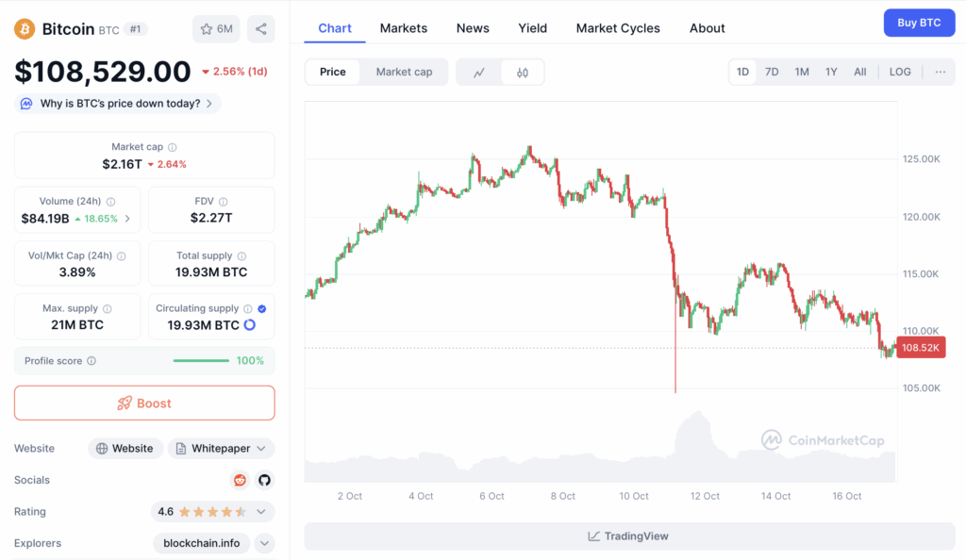Switch to the candlestick chart icon
The width and height of the screenshot is (966, 560).
523,72
